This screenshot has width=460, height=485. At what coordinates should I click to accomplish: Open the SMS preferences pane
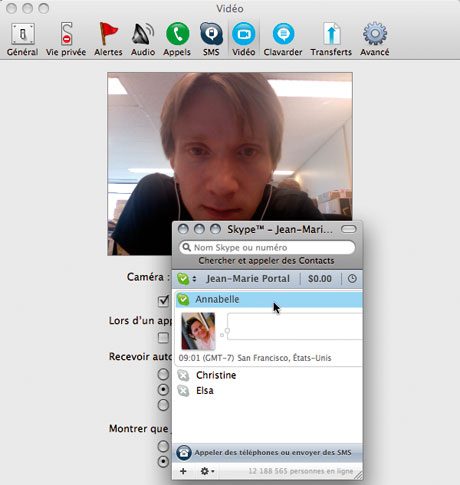point(211,39)
